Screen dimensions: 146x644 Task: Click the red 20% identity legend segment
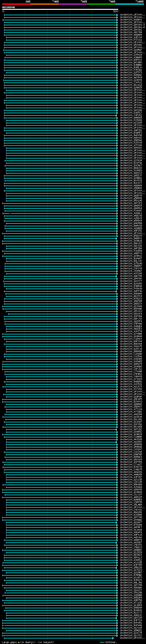pos(16,4)
